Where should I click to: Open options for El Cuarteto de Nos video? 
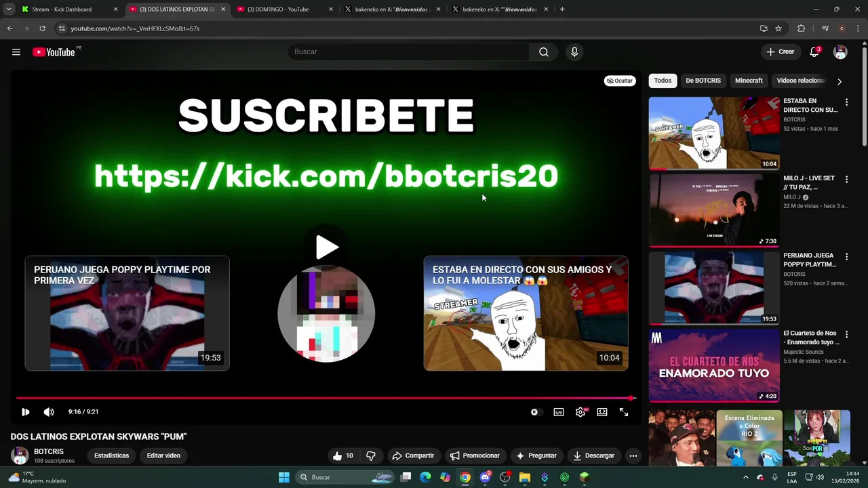[846, 334]
